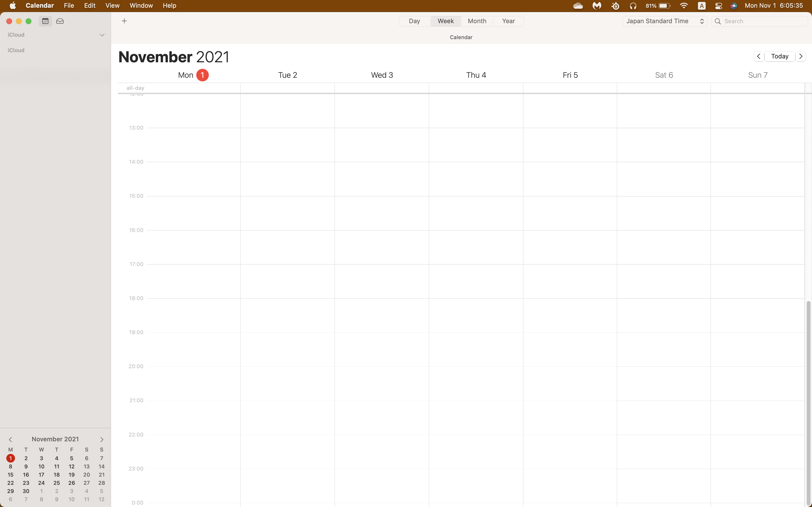Viewport: 812px width, 507px height.
Task: Open the View menu
Action: point(112,6)
